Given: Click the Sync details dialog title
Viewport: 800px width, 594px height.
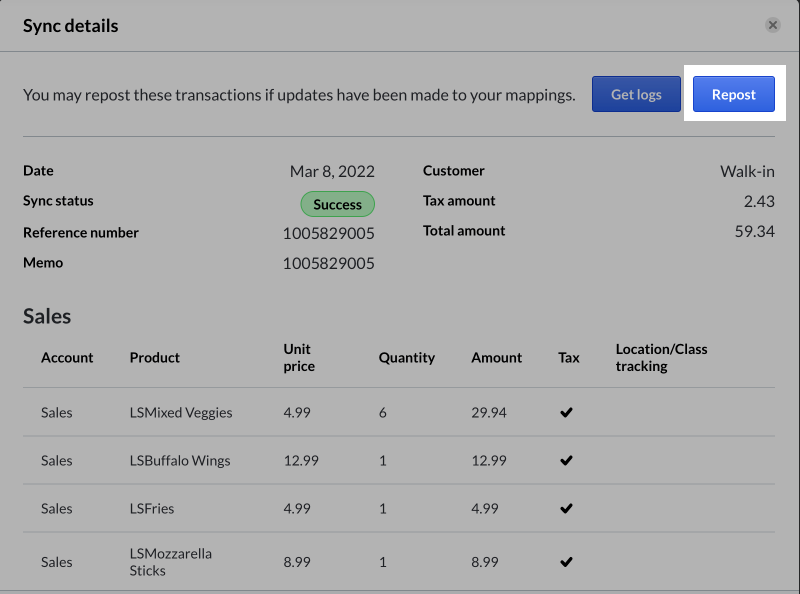Looking at the screenshot, I should click(x=71, y=26).
